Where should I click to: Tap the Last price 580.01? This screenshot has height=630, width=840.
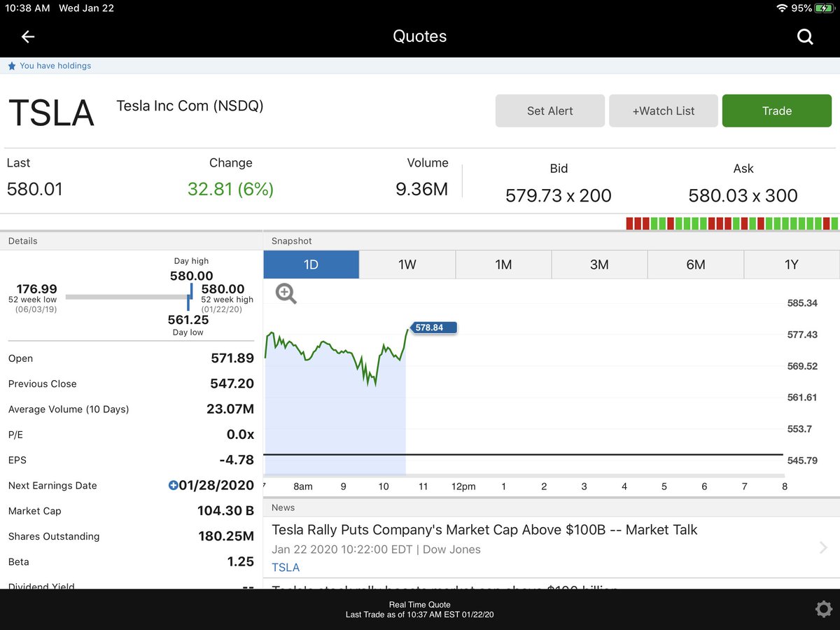[x=34, y=189]
